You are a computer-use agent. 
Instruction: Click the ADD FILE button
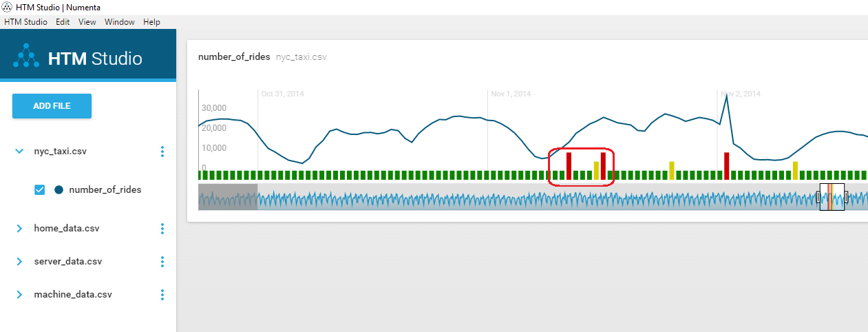coord(52,106)
